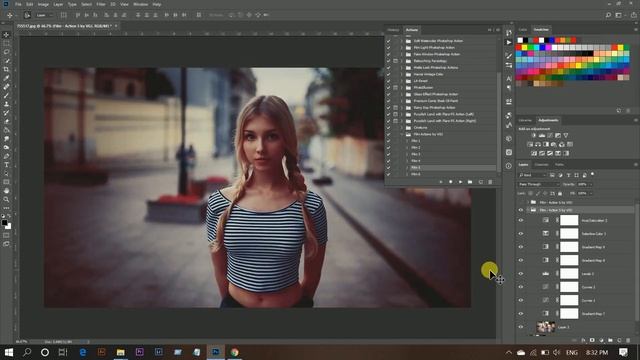Collapse the Film Actions set
The height and width of the screenshot is (360, 640).
point(402,134)
